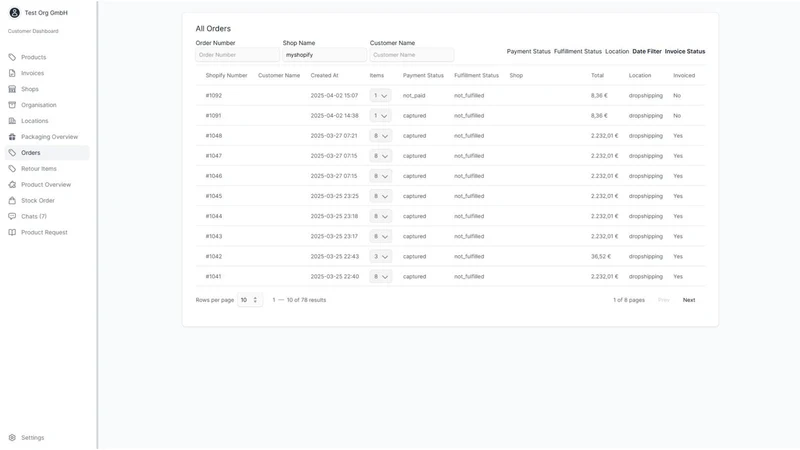Viewport: 800px width, 450px height.
Task: Open the Payment Status filter
Action: [528, 52]
